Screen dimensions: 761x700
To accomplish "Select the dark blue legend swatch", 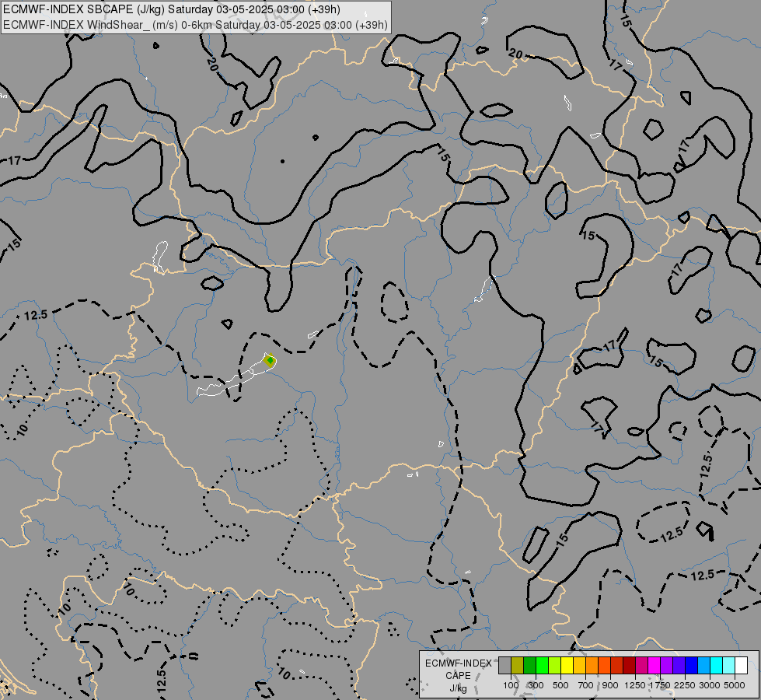I will (692, 666).
